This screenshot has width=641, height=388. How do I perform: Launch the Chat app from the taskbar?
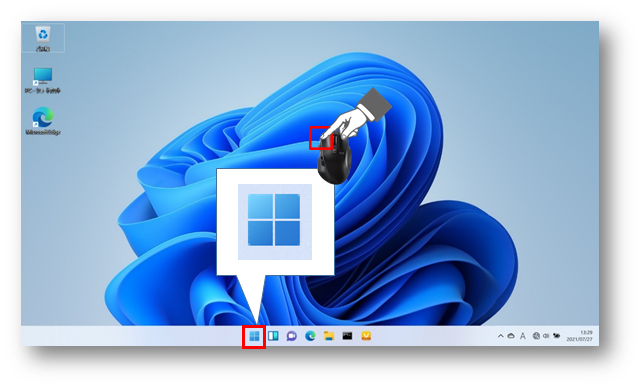click(x=291, y=336)
